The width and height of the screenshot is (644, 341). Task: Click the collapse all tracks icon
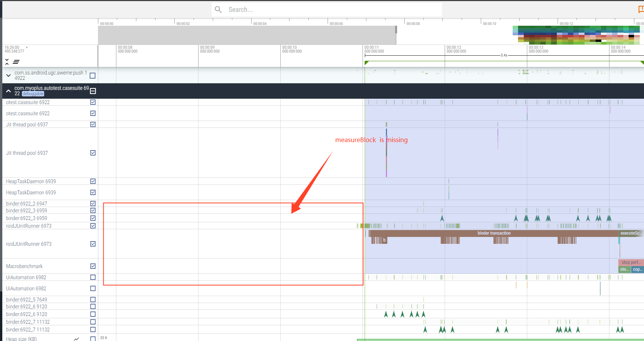click(x=7, y=62)
